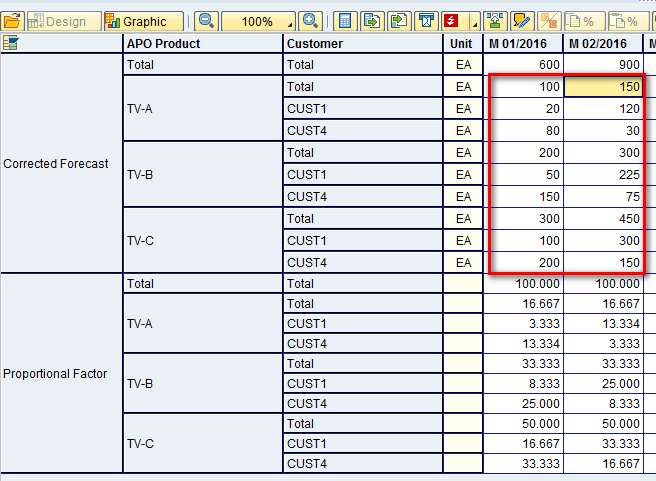Click the table settings icon above Corrected Forecast

(x=11, y=43)
